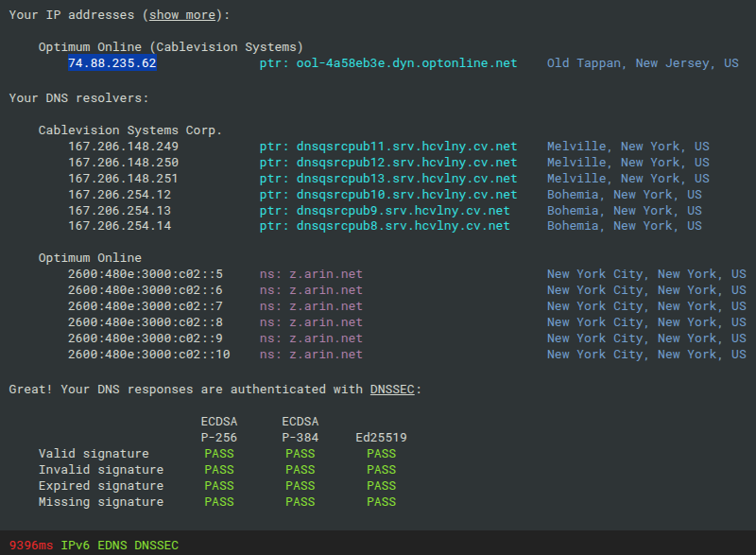
Task: Select resolver IP 167.206.148.251
Action: pos(123,179)
